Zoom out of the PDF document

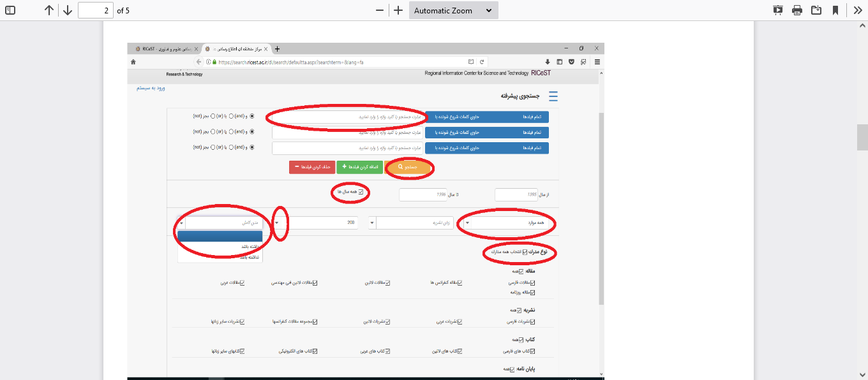point(380,10)
